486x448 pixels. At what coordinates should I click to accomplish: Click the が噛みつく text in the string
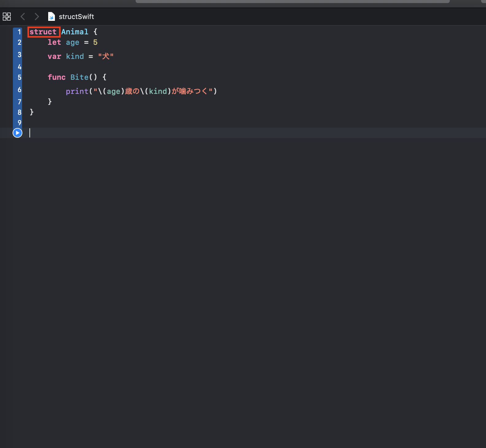coord(190,91)
